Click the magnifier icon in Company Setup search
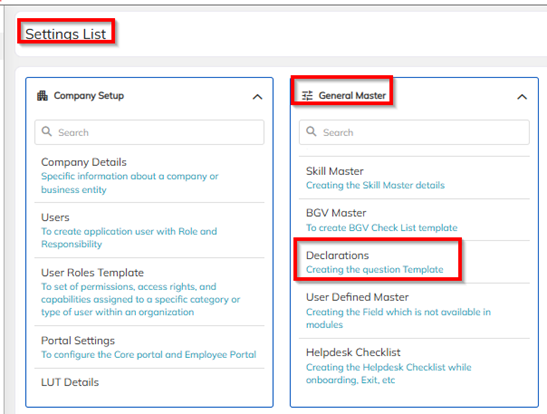 46,131
